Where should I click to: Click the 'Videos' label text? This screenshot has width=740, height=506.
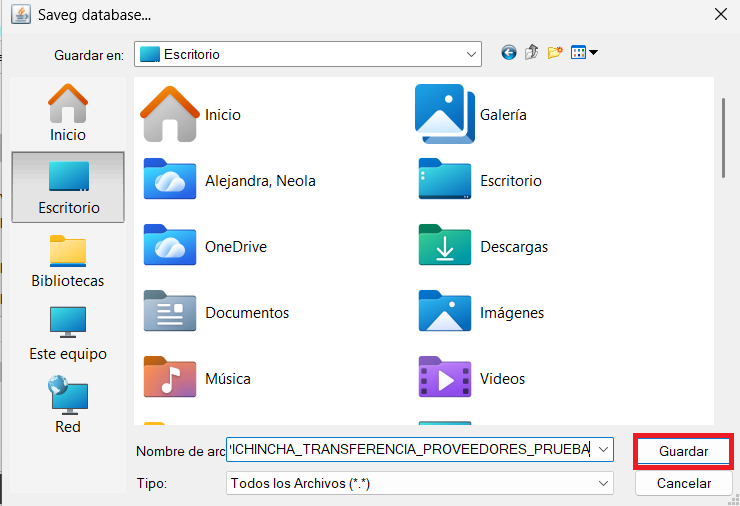pyautogui.click(x=503, y=379)
